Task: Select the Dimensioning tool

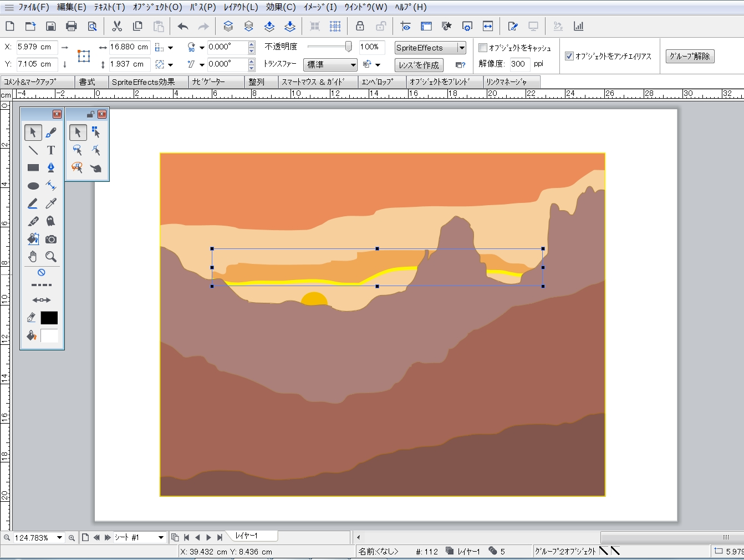Action: (x=51, y=186)
